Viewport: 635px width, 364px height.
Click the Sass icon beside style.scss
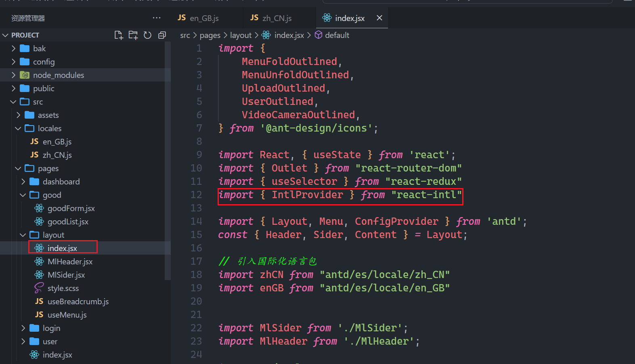39,288
